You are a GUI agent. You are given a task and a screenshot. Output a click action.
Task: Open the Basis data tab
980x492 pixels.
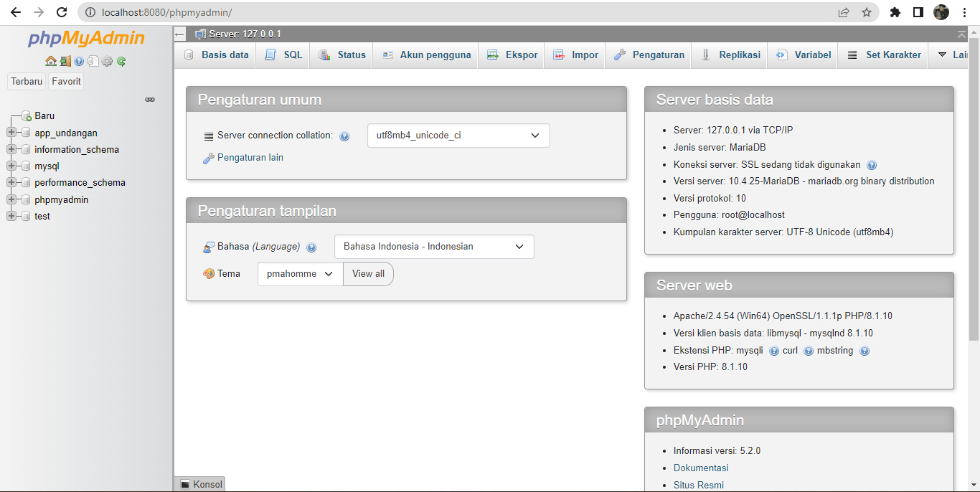pos(217,55)
